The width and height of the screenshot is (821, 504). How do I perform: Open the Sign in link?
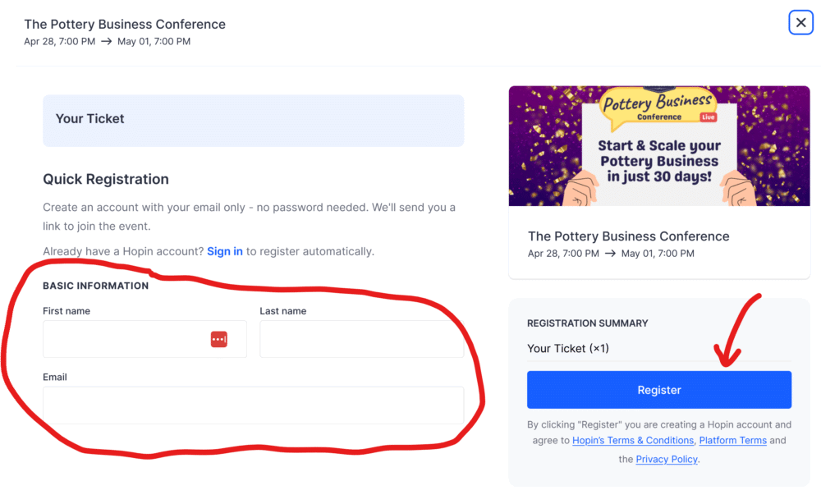(224, 251)
